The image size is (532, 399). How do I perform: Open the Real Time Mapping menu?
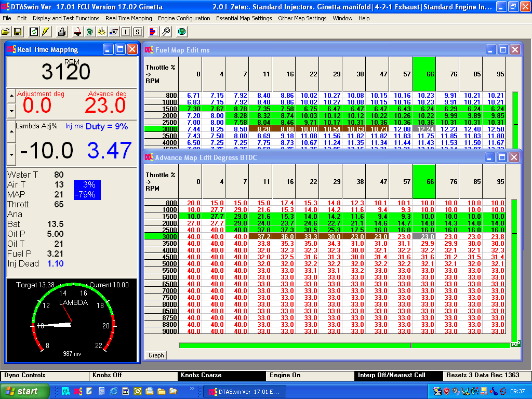128,18
